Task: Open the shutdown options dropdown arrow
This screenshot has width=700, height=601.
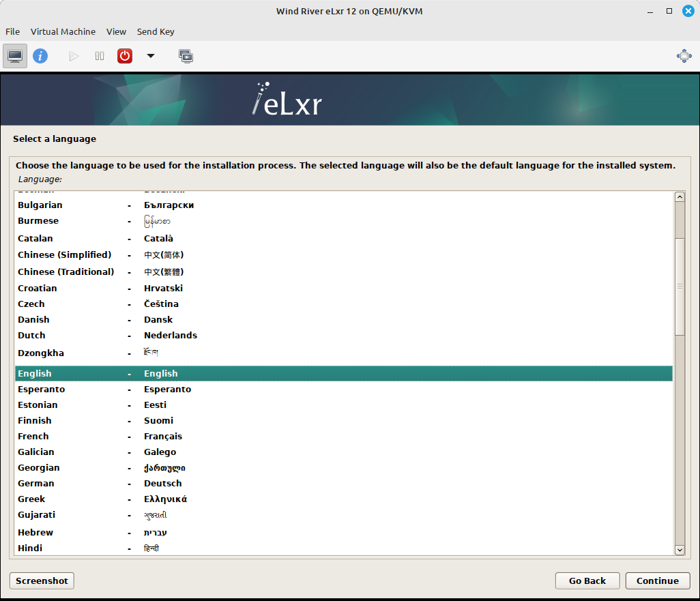Action: click(150, 55)
